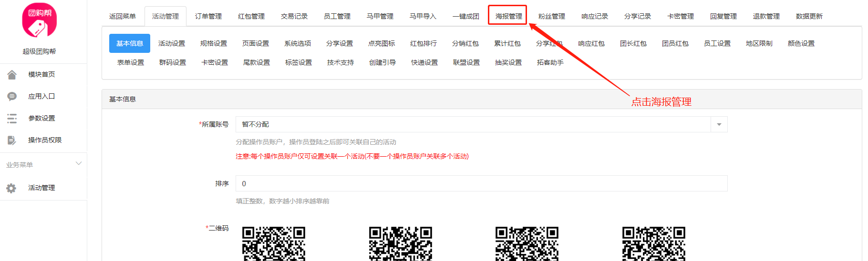Click the 一键成团 tab
Screen dimensions: 868x261
pyautogui.click(x=466, y=16)
